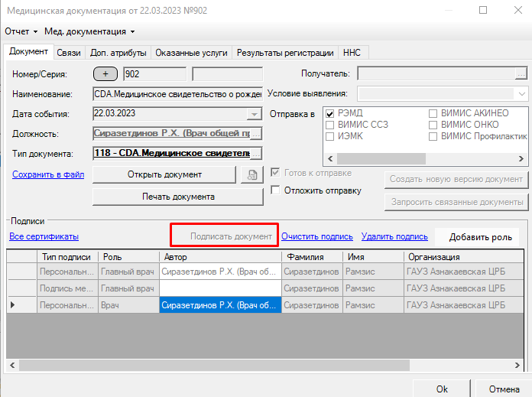Click the Печать документа button
This screenshot has height=397, width=532.
[178, 197]
